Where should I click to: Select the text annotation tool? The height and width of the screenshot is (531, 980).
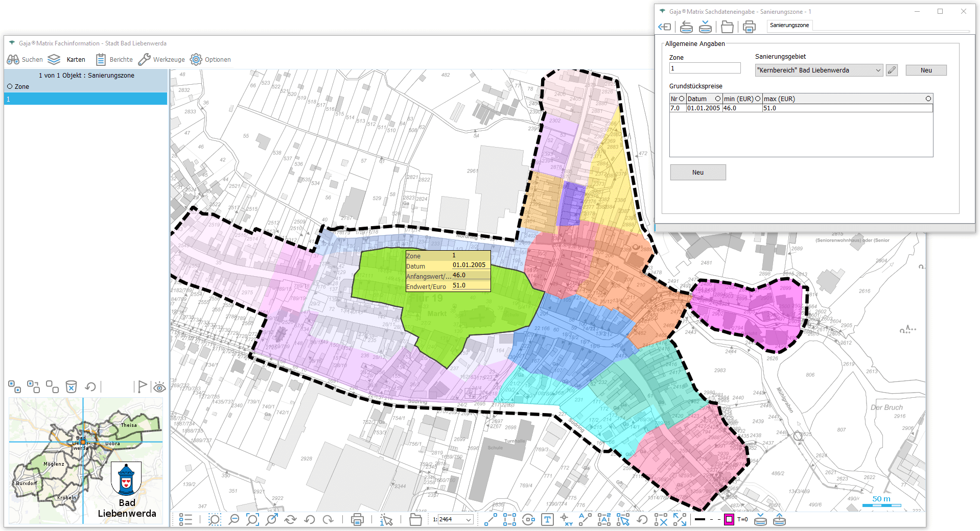point(547,520)
